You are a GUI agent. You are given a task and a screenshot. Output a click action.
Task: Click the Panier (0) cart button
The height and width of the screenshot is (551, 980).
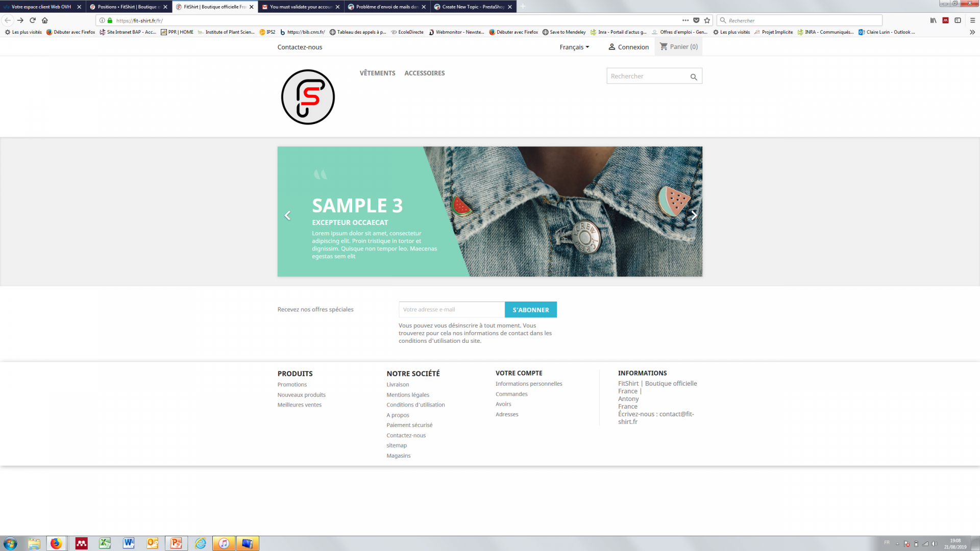click(x=678, y=47)
